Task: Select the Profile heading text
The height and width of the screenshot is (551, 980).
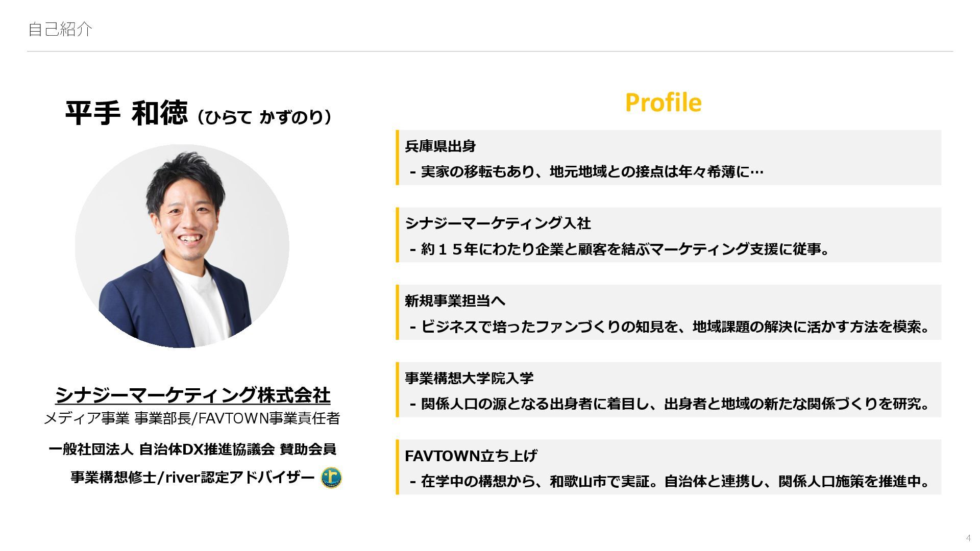Action: pyautogui.click(x=663, y=103)
